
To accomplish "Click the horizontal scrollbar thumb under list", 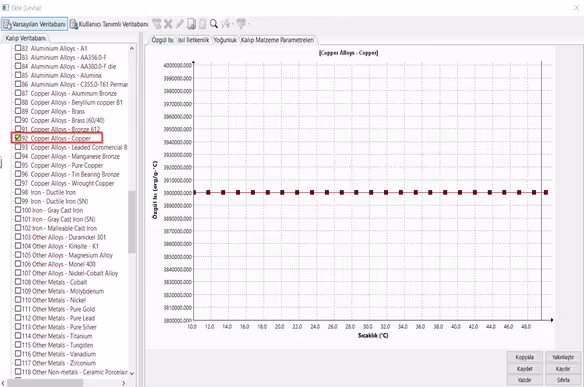I will coord(45,383).
